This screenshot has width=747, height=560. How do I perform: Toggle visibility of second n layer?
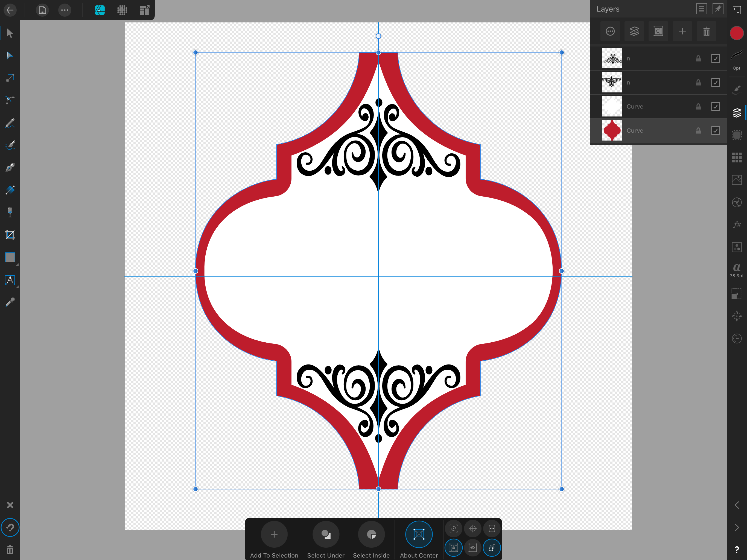[x=715, y=82]
